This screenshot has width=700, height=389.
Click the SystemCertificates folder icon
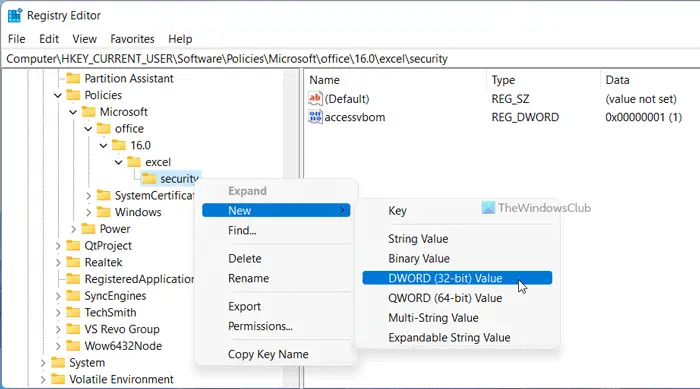[104, 196]
